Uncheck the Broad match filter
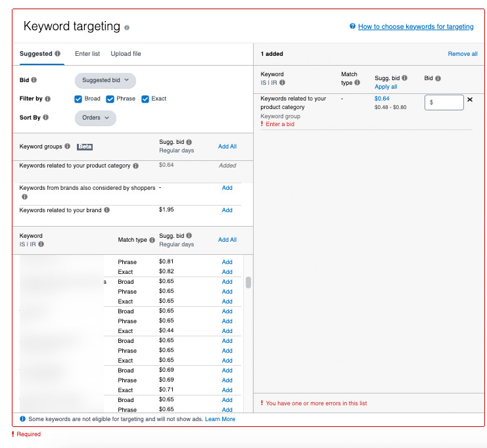This screenshot has width=487, height=448. click(x=78, y=99)
